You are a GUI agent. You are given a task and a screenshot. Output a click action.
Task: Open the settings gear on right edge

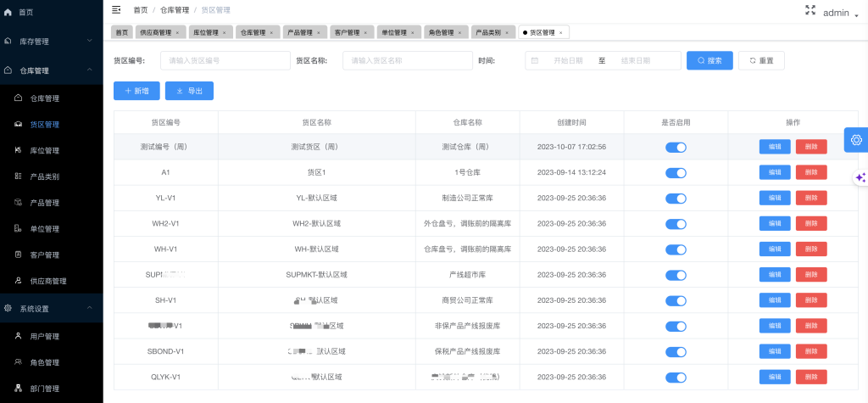[856, 140]
